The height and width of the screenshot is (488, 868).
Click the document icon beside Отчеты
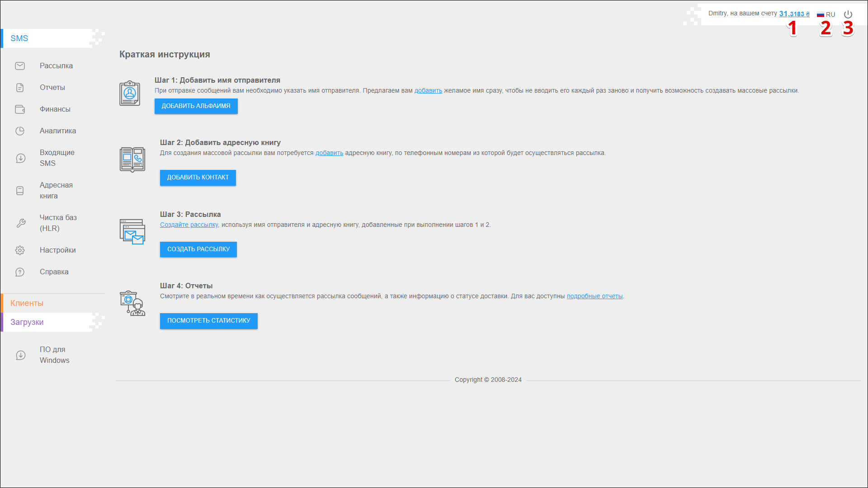coord(20,88)
